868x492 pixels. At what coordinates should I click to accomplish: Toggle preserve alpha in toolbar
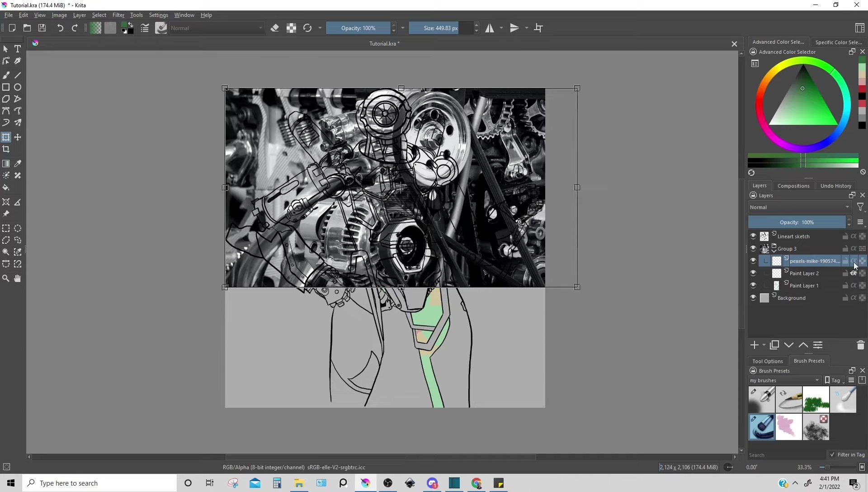pos(291,28)
